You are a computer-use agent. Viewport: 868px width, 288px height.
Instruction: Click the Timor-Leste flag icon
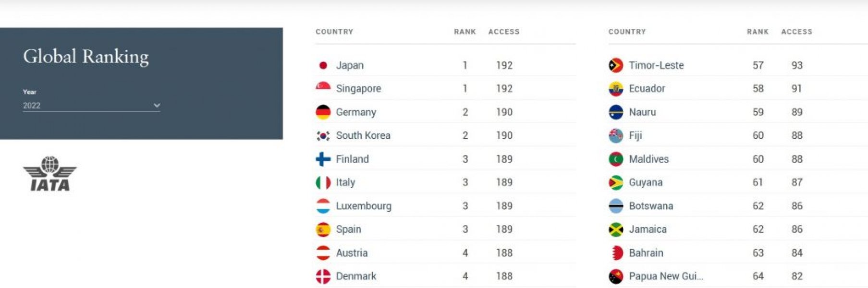pos(616,65)
